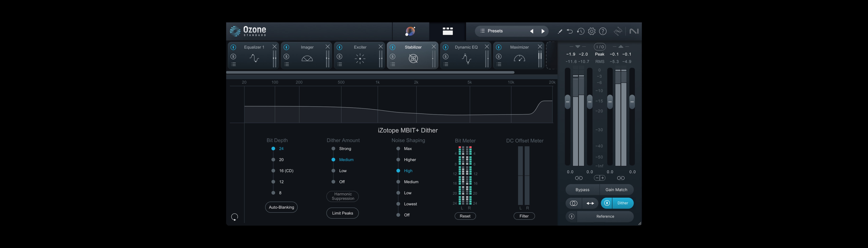Solo the Imager module
Viewport: 868px width, 248px height.
pyautogui.click(x=286, y=56)
